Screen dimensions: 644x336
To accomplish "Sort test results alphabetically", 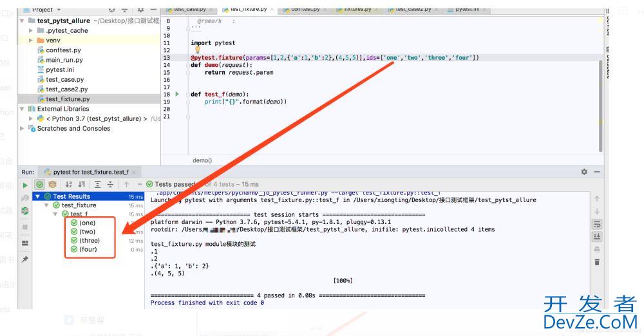I will (x=69, y=185).
